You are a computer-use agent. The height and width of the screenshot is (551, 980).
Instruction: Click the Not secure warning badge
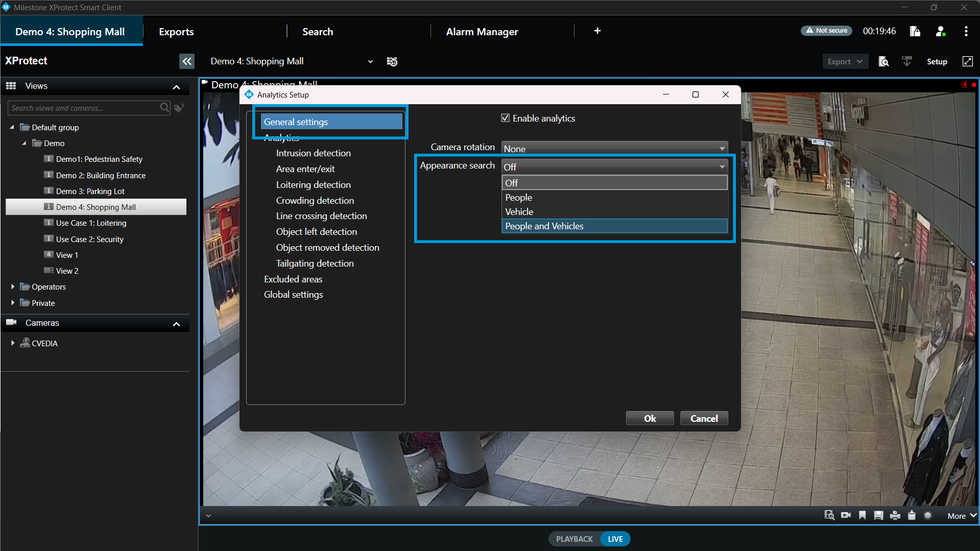[826, 31]
